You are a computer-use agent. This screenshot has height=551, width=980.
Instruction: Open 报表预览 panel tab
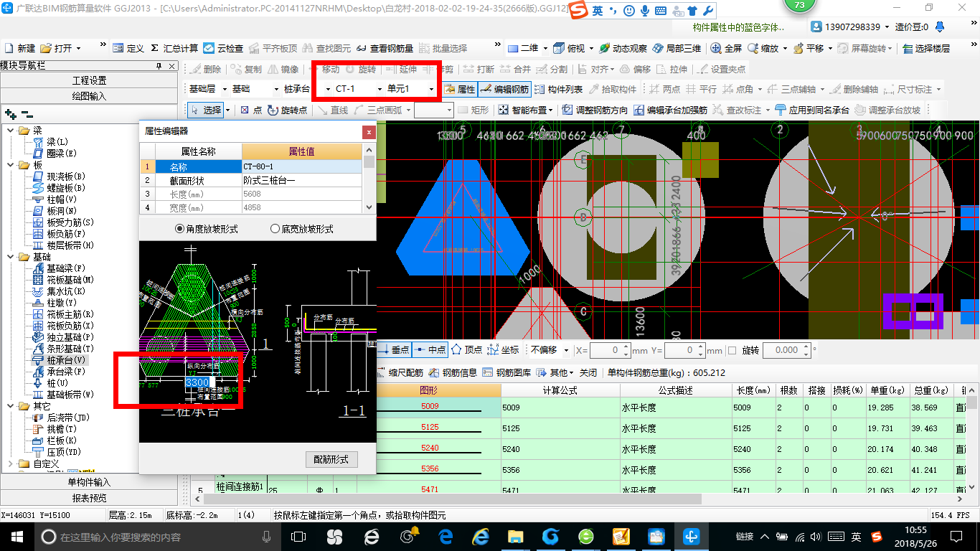90,497
